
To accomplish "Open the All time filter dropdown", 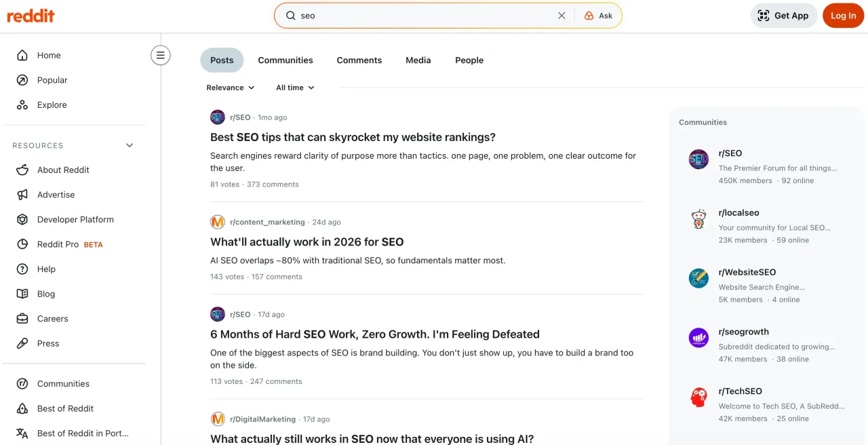I will [x=295, y=88].
